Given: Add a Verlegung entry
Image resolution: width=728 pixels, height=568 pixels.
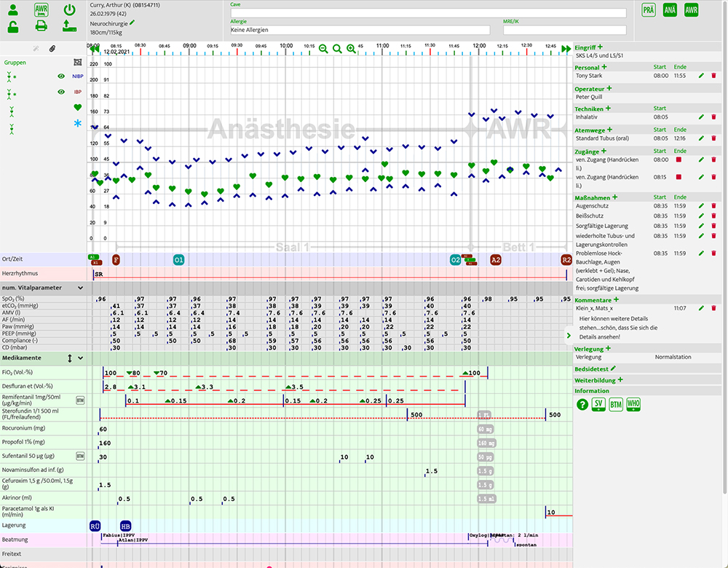Looking at the screenshot, I should point(608,348).
